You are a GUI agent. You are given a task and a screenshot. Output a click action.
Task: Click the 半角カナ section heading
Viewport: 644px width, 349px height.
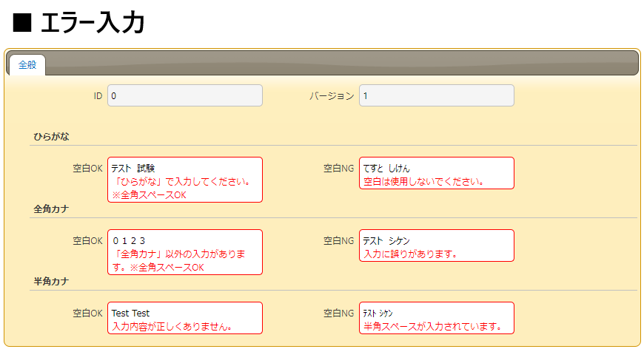pos(51,282)
